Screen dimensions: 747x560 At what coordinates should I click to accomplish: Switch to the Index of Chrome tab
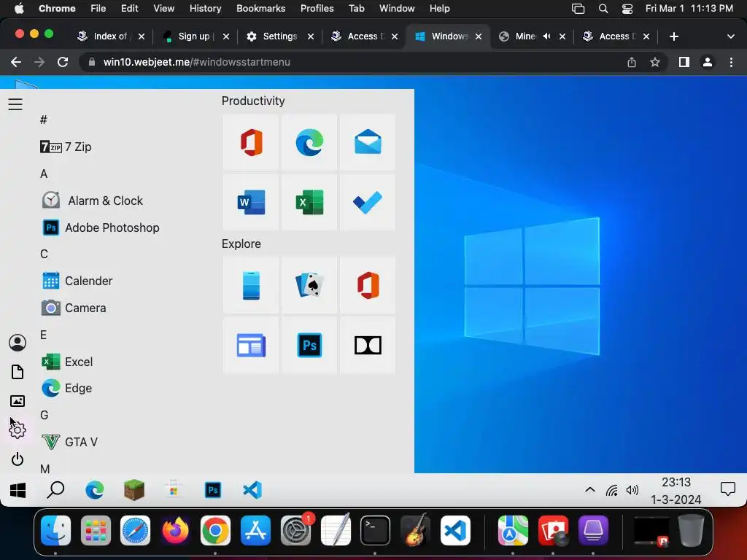111,36
